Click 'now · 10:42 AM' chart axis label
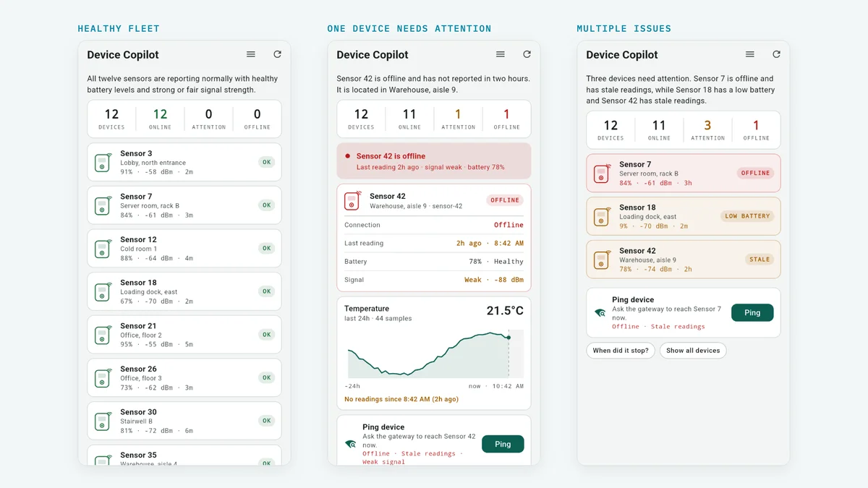The image size is (868, 488). click(x=495, y=386)
